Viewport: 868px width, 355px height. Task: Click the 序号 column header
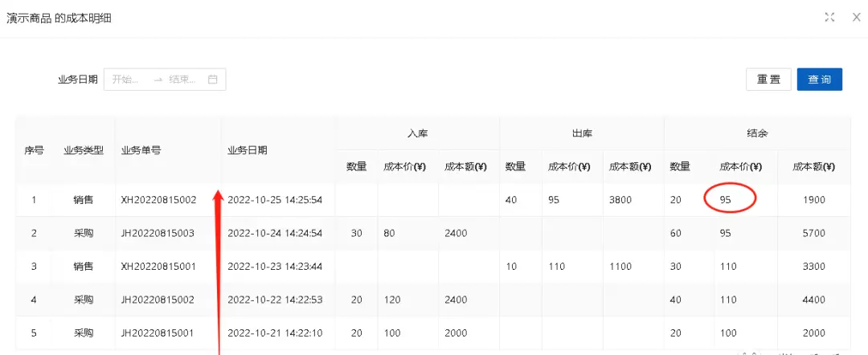coord(34,150)
